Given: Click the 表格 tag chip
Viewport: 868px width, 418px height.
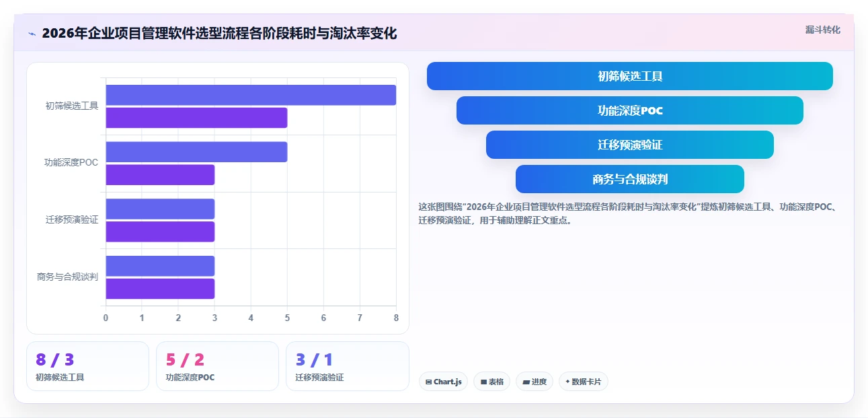Looking at the screenshot, I should tap(492, 382).
